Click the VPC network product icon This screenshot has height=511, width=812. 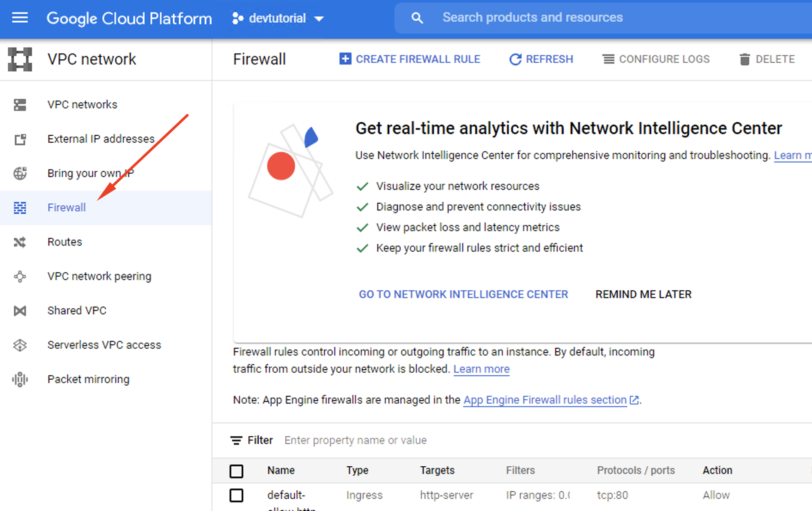tap(20, 59)
